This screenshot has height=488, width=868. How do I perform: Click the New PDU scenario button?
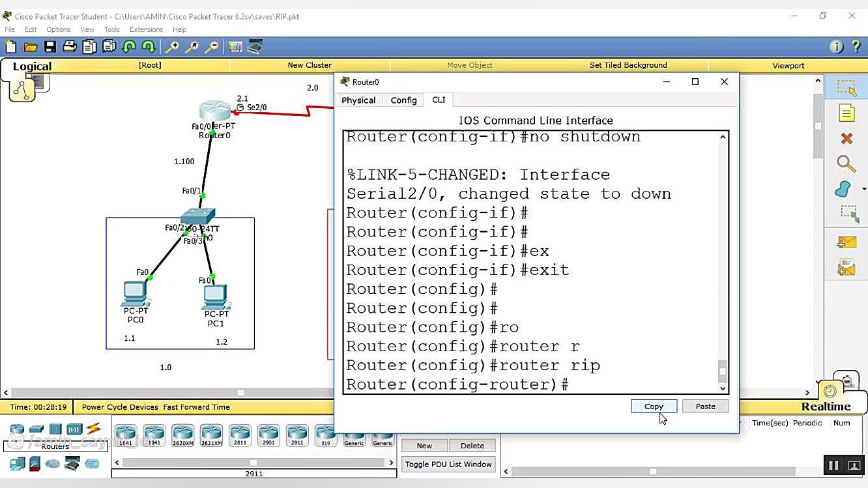click(x=424, y=446)
